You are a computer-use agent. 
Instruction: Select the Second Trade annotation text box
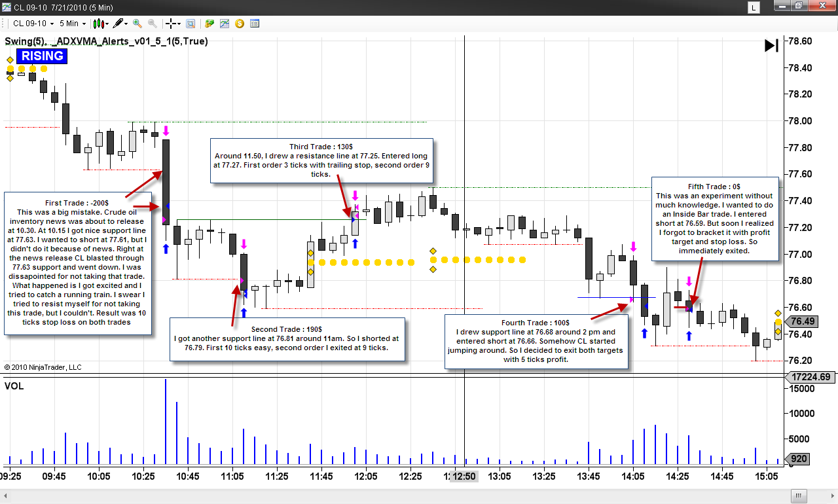coord(287,338)
